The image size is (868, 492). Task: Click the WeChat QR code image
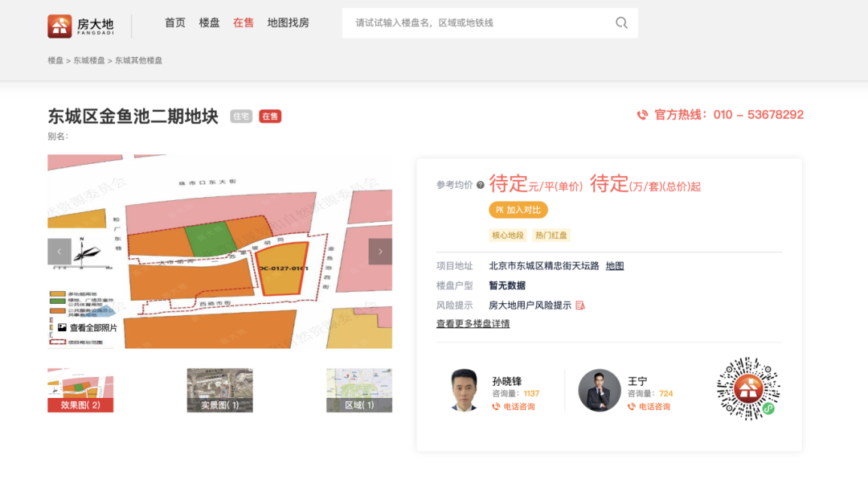click(748, 392)
